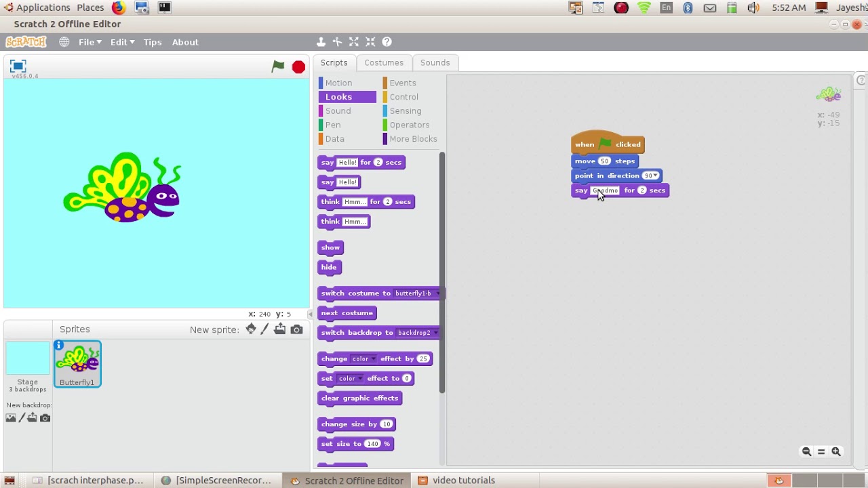The width and height of the screenshot is (868, 488).
Task: Create new sprite from camera
Action: point(296,329)
